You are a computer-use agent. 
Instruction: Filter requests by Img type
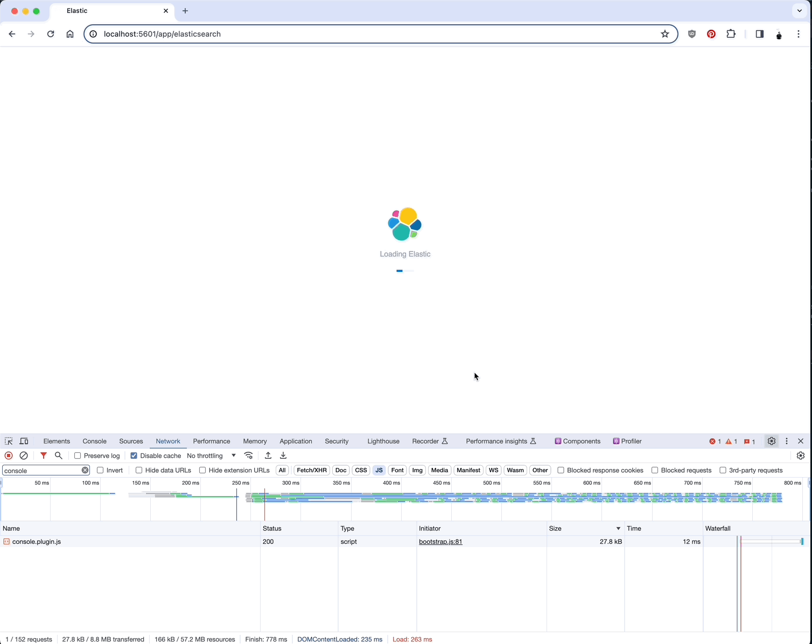click(417, 470)
